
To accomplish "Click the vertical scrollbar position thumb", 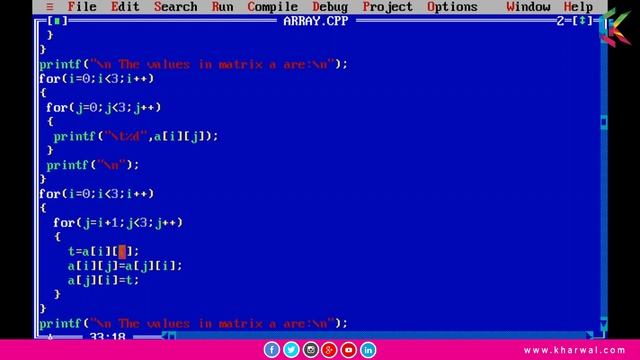I will (604, 122).
